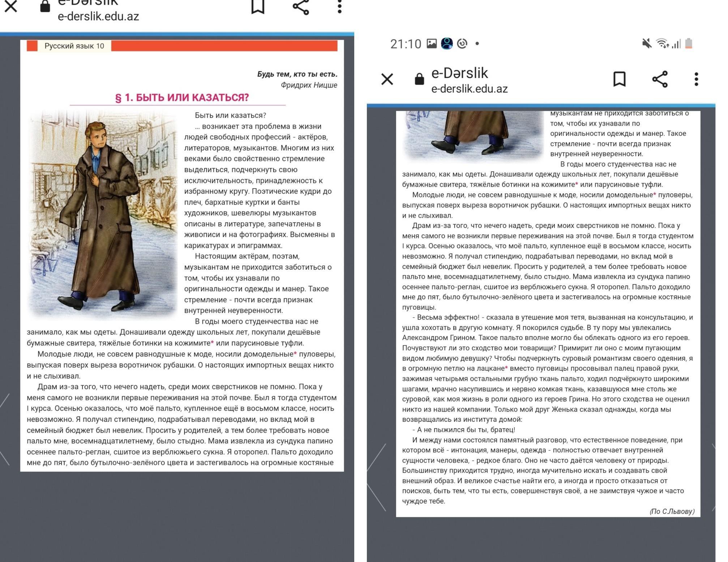Tap the 'домодельные*' footnote word in left screenshot
Viewport: 728px width, 562px height.
(x=270, y=354)
